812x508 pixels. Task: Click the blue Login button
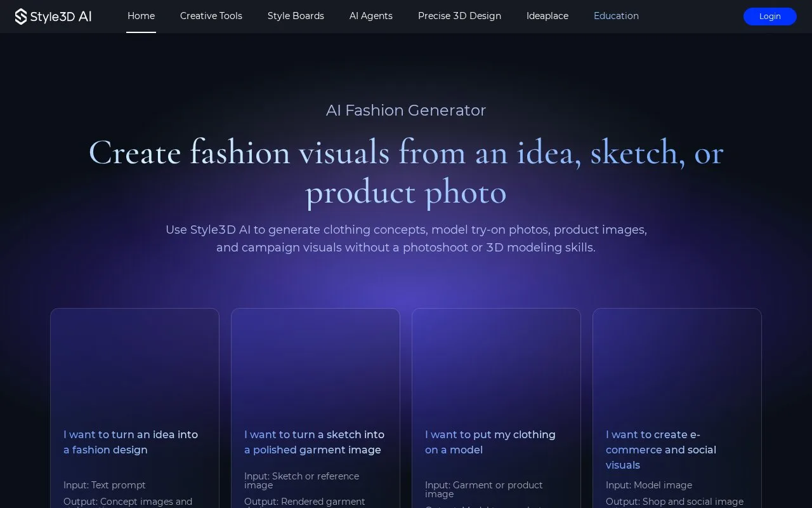pos(769,17)
